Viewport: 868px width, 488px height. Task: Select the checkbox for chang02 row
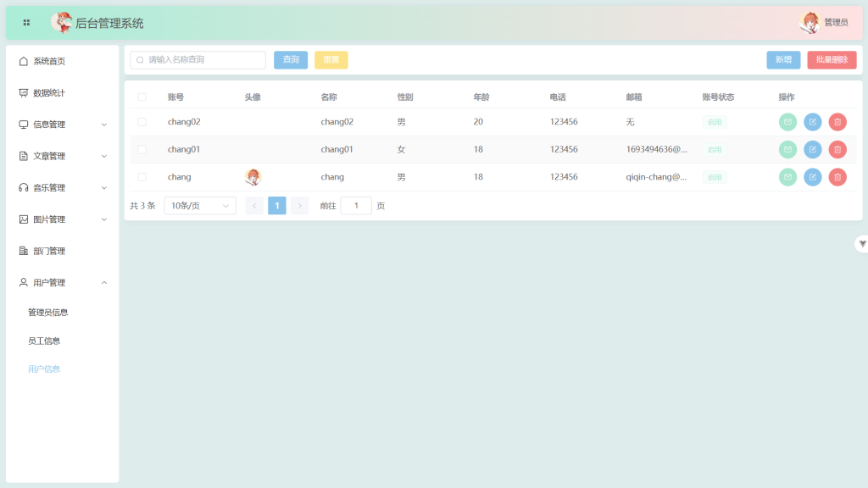point(142,122)
